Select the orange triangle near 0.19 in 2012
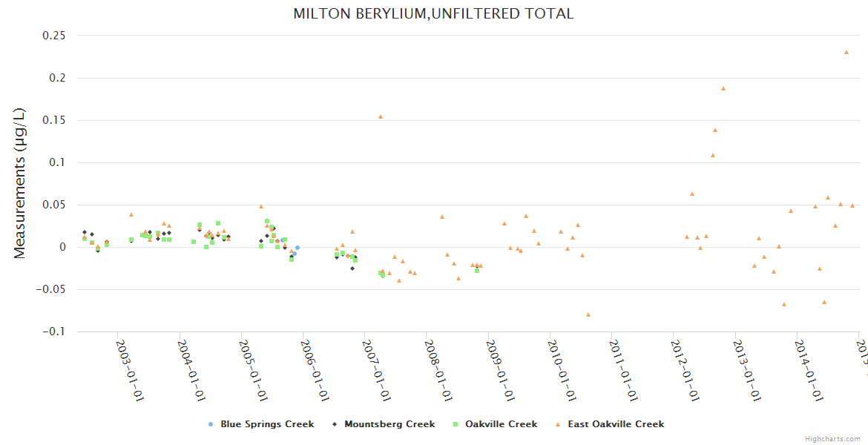The height and width of the screenshot is (445, 868). click(723, 88)
